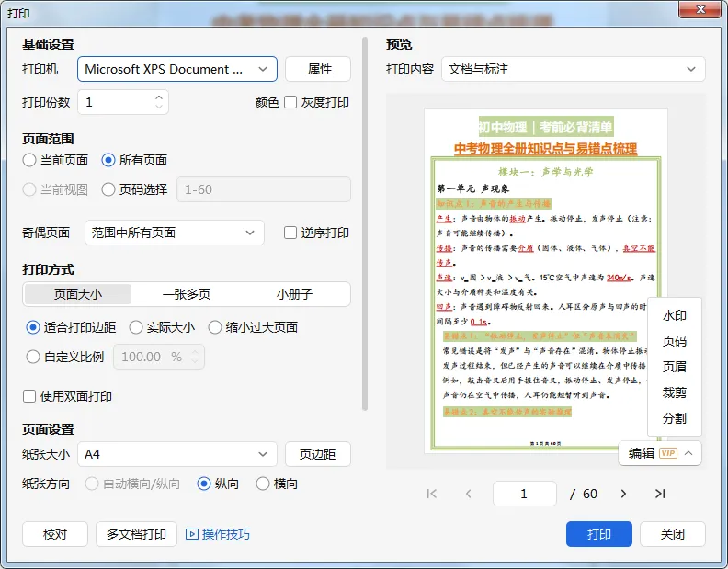Select 自定义比例 radio button

pyautogui.click(x=33, y=357)
